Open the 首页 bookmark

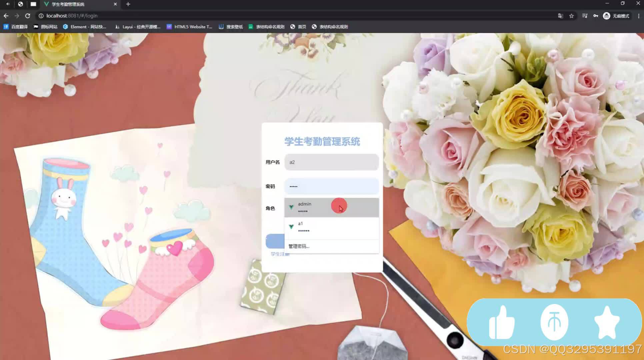point(298,27)
